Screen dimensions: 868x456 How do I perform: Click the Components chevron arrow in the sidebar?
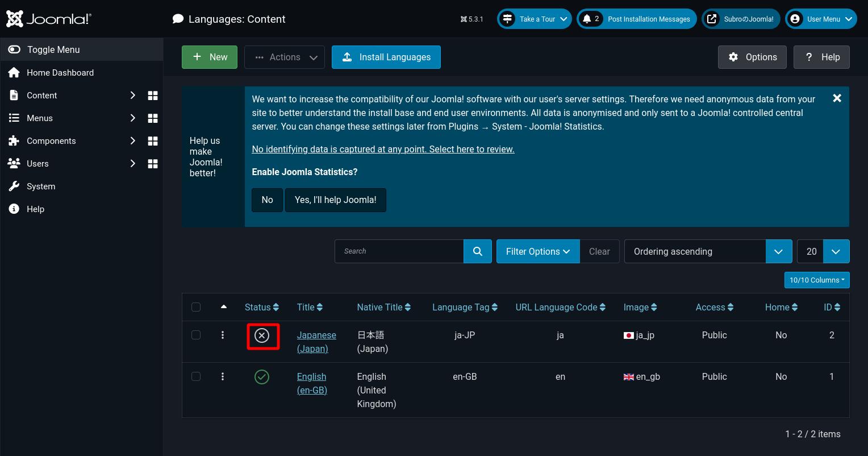(132, 140)
